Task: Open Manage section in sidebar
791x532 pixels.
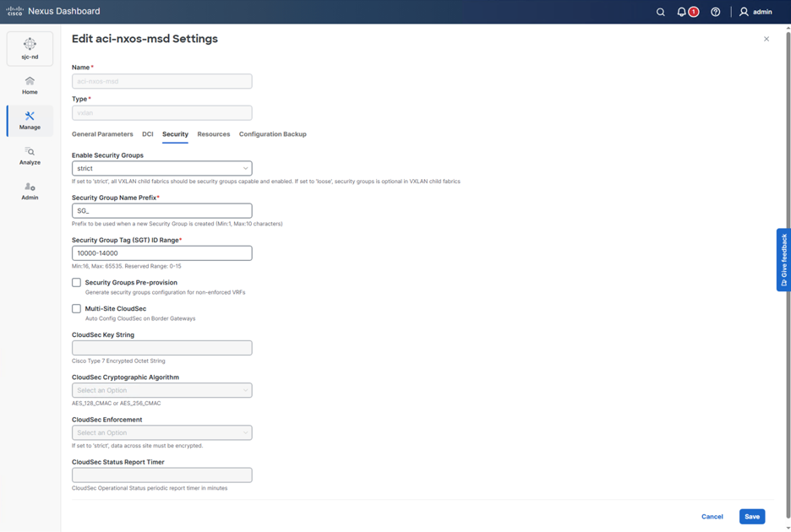Action: tap(30, 121)
